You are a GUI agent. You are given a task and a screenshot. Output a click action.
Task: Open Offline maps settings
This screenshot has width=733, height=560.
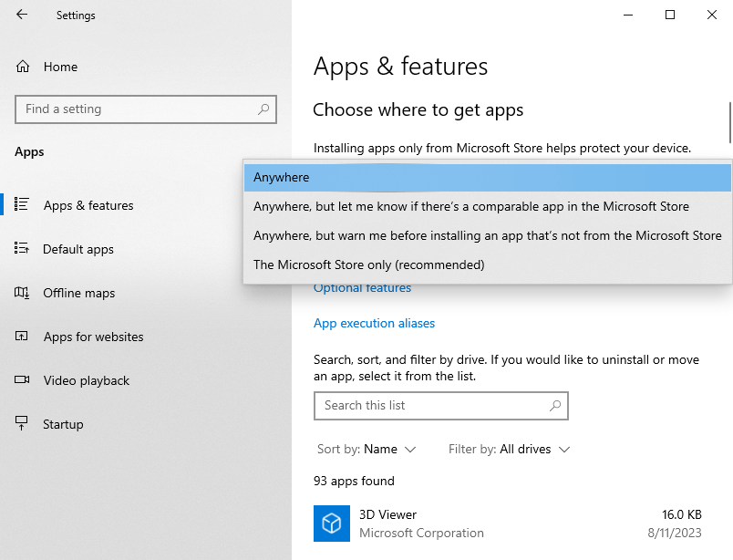[x=78, y=293]
